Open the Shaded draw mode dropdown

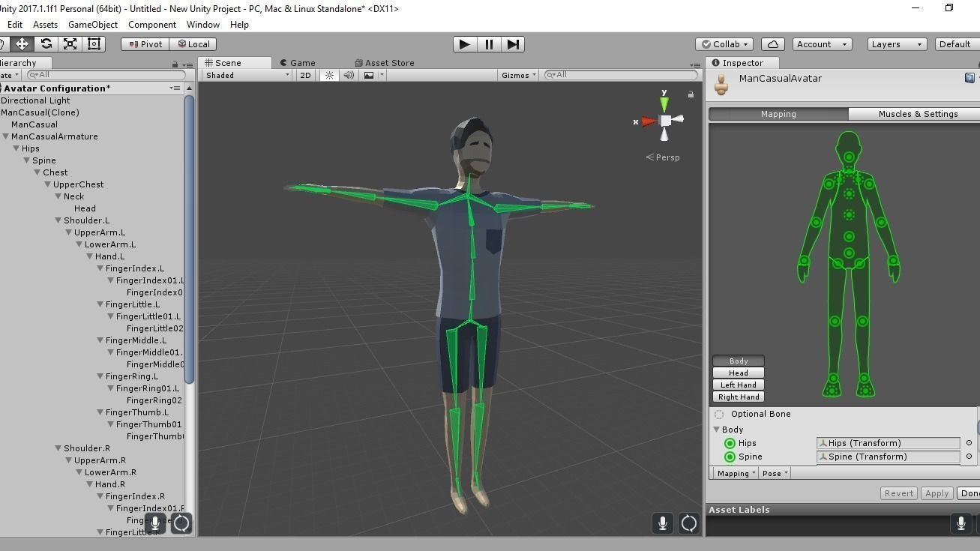(247, 75)
